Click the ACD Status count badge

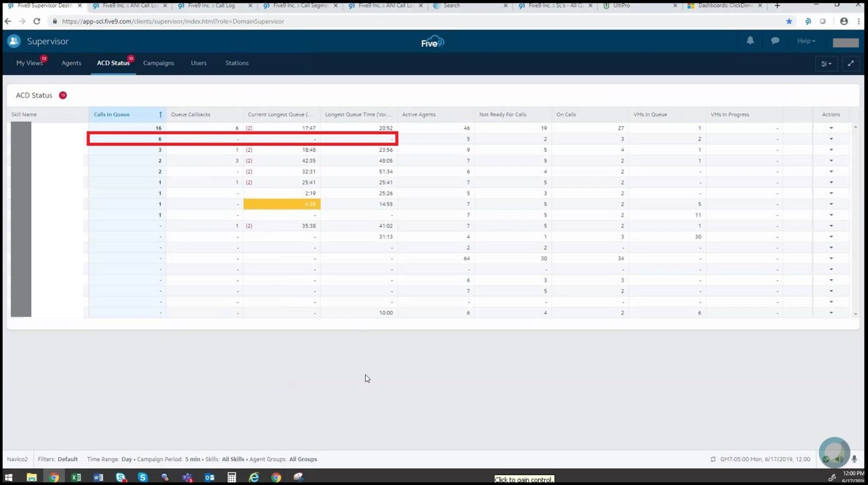63,95
